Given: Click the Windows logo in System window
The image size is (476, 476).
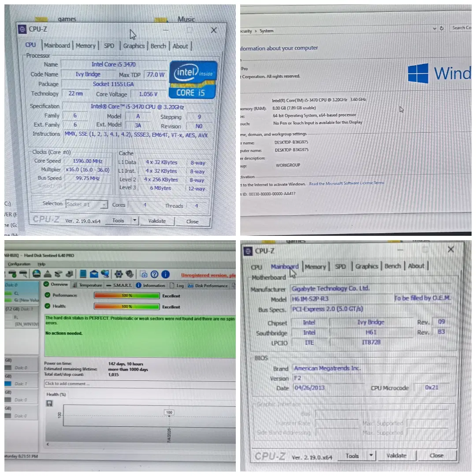Looking at the screenshot, I should tap(418, 73).
